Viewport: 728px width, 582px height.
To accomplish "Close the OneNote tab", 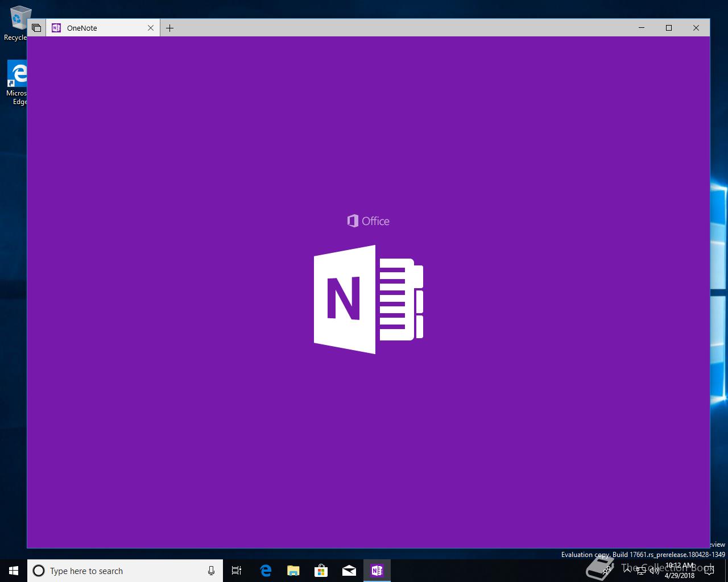I will (x=151, y=28).
